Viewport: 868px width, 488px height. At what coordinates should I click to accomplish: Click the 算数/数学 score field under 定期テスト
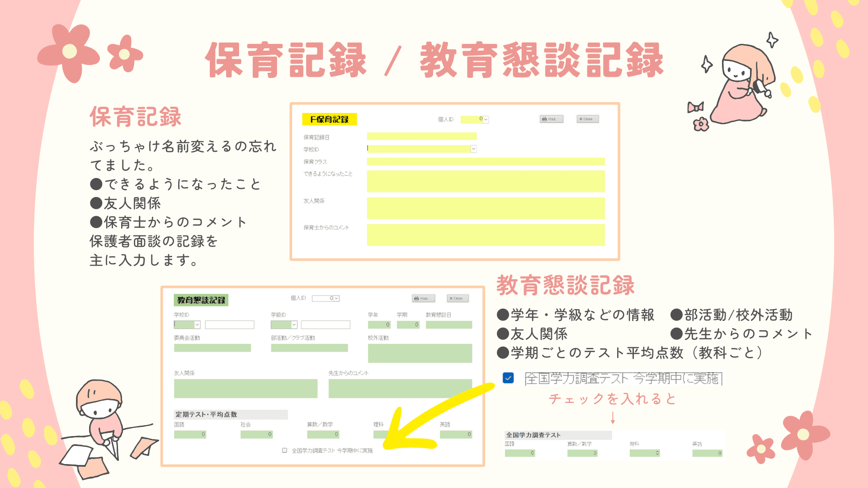[x=323, y=435]
